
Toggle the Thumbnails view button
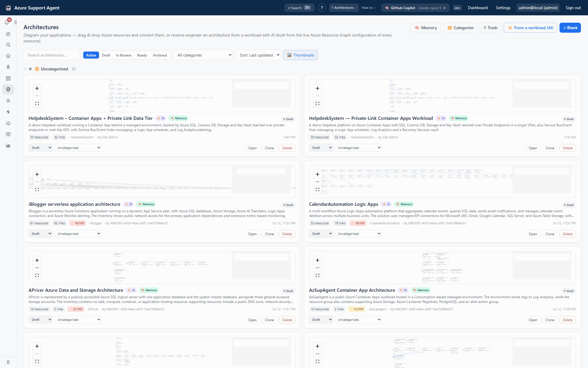coord(300,55)
